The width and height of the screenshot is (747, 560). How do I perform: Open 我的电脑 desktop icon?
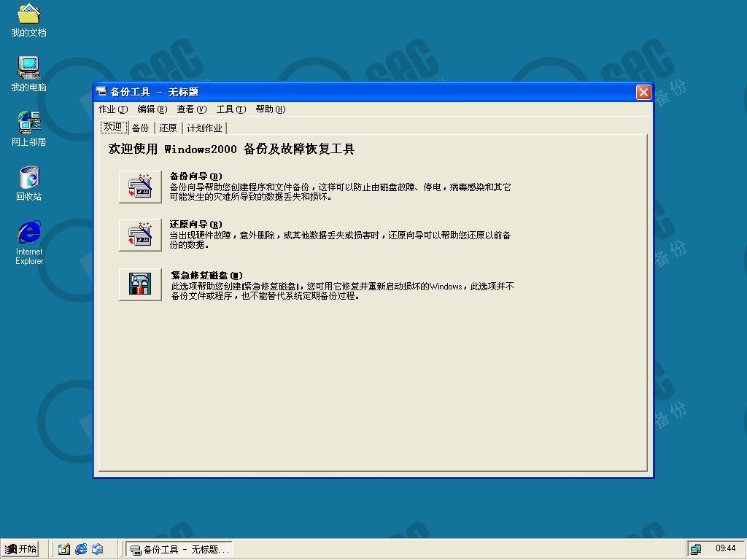point(28,74)
